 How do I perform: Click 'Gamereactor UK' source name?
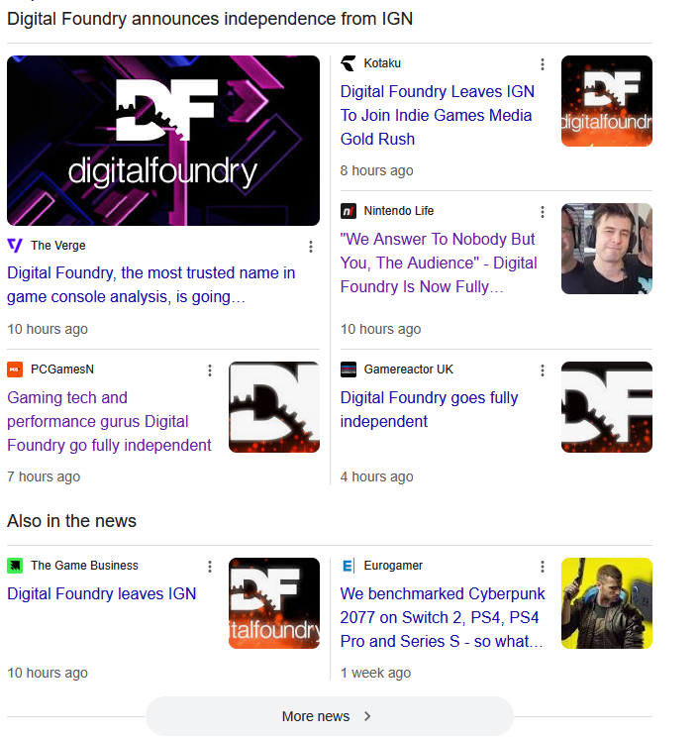(409, 369)
